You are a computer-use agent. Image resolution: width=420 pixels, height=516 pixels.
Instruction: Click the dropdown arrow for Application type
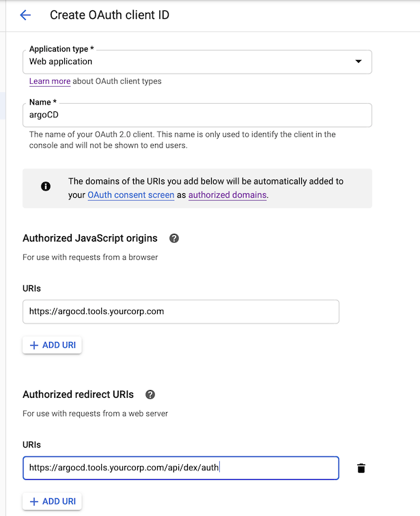(x=359, y=61)
